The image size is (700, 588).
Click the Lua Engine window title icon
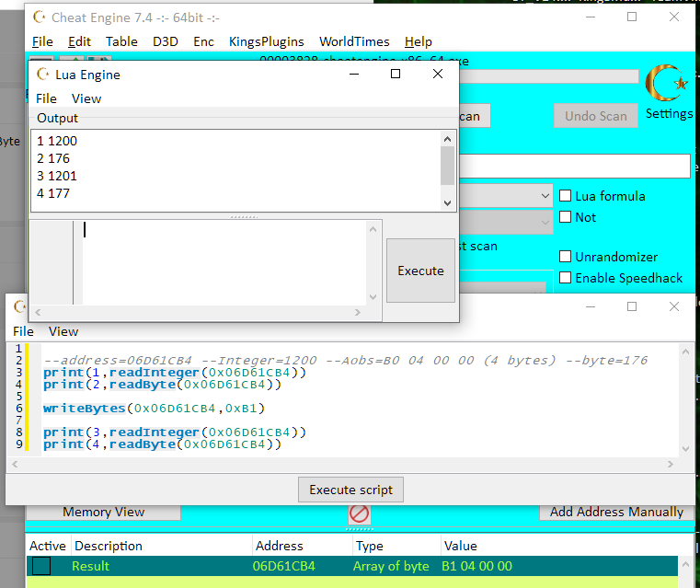pos(43,75)
